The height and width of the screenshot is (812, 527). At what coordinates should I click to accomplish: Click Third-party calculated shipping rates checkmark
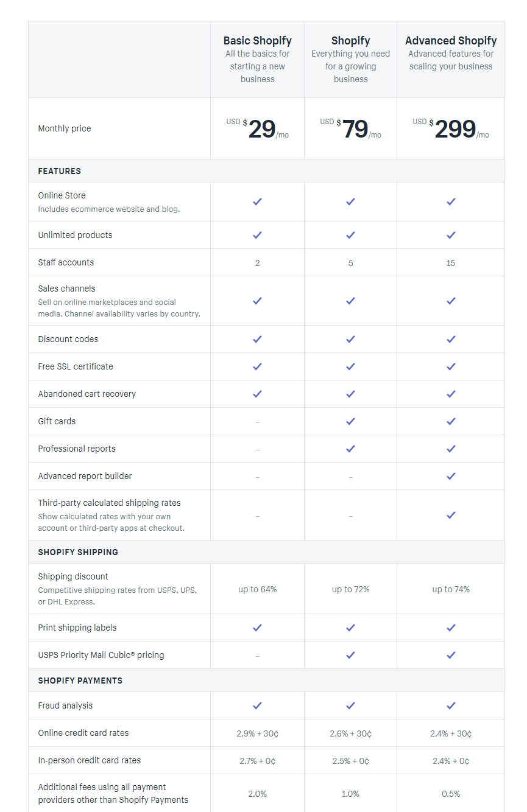[451, 515]
